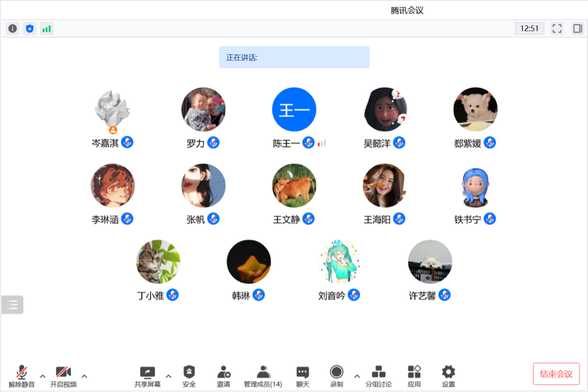Open the 聊天 chat panel

click(x=302, y=376)
